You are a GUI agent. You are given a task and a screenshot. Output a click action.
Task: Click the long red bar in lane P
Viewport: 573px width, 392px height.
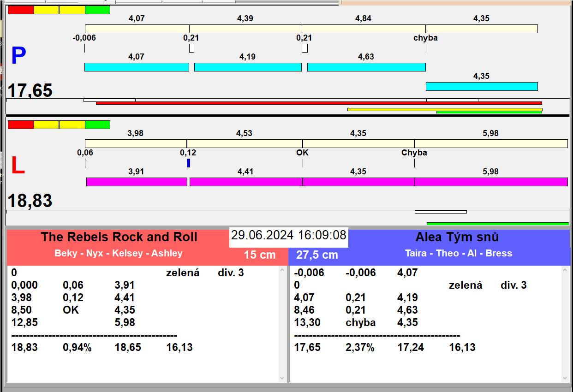[318, 103]
